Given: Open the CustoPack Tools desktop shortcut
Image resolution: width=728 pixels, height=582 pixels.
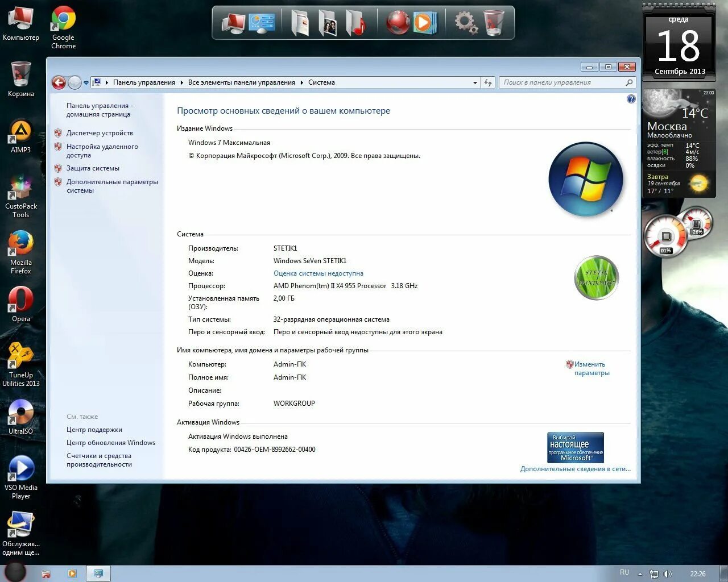Looking at the screenshot, I should (x=21, y=197).
